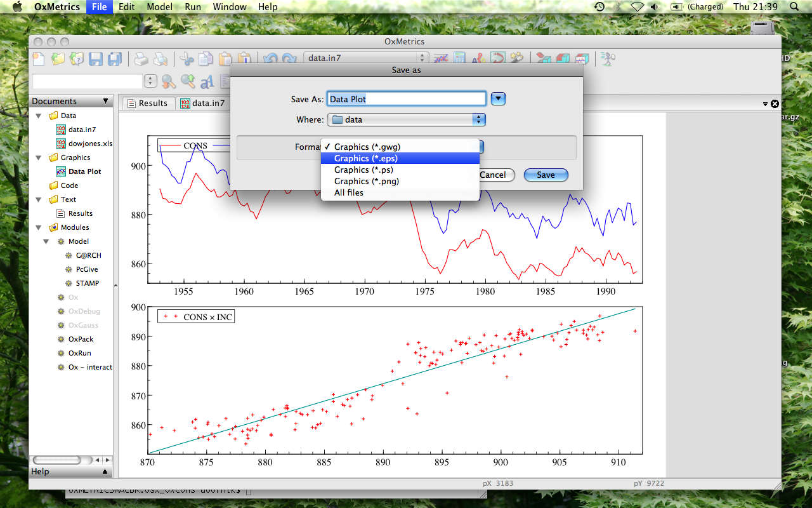Screen dimensions: 812x508
Task: Open the data.in7 toolbar dropdown
Action: pyautogui.click(x=366, y=58)
